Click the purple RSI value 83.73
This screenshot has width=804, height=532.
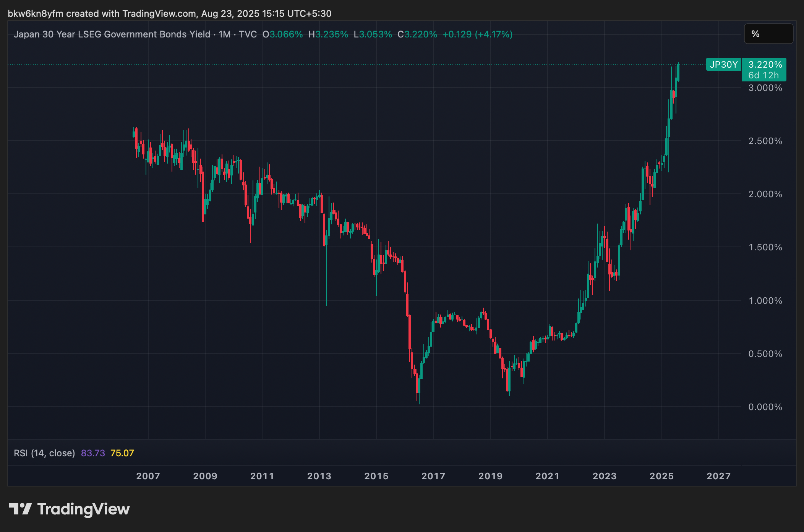point(93,453)
